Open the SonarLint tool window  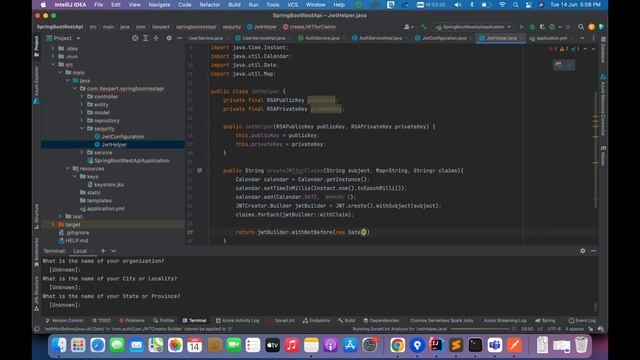(x=281, y=320)
